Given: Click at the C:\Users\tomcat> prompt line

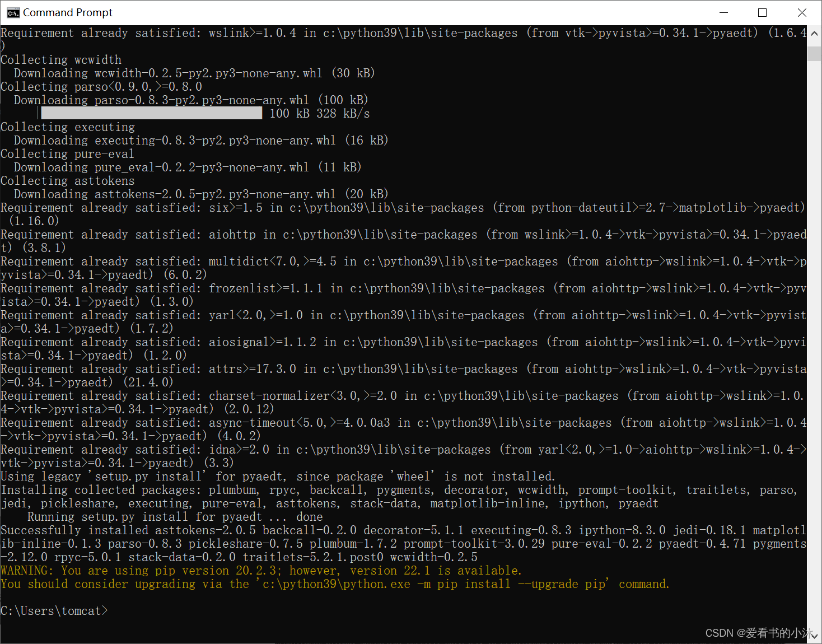Looking at the screenshot, I should 54,611.
